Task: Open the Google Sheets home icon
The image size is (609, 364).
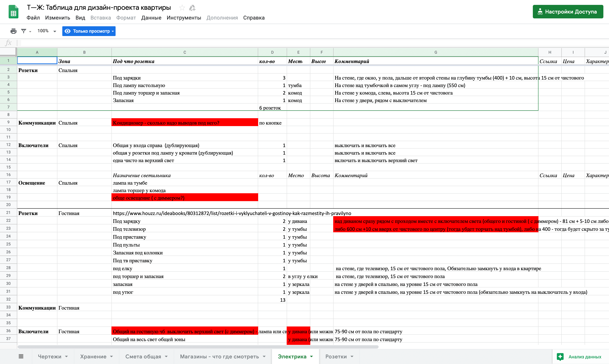Action: [x=14, y=12]
